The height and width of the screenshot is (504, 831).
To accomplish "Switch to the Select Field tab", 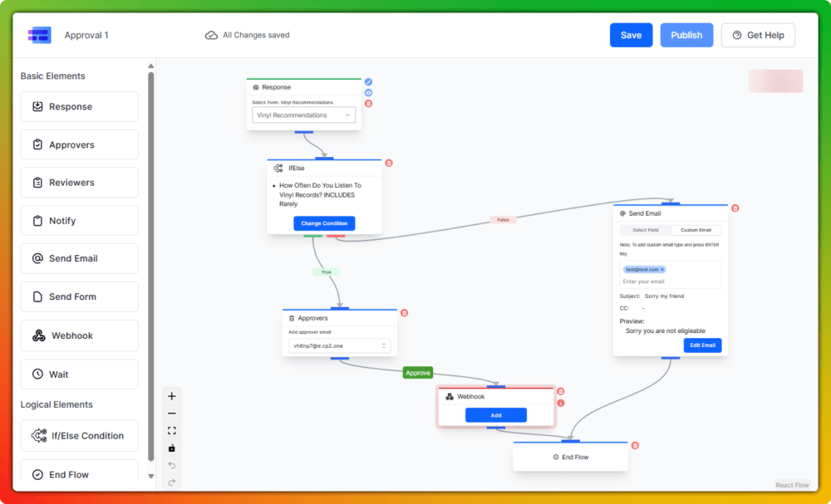I will 645,230.
